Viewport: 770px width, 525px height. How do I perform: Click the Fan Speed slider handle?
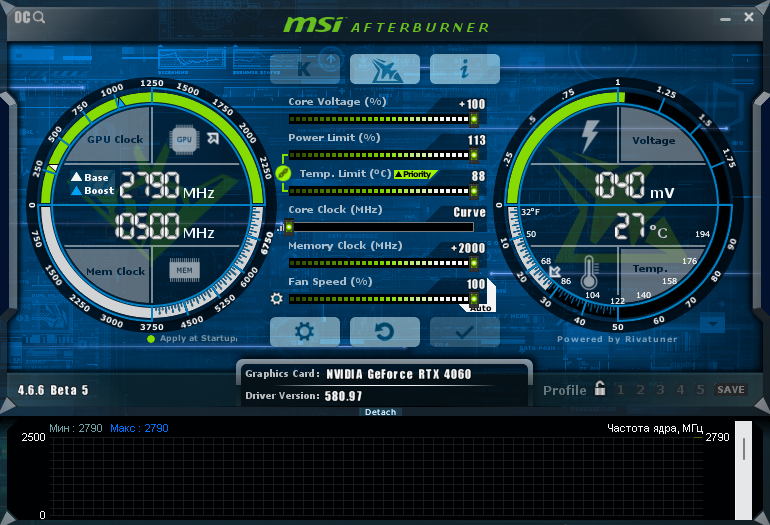(x=474, y=299)
